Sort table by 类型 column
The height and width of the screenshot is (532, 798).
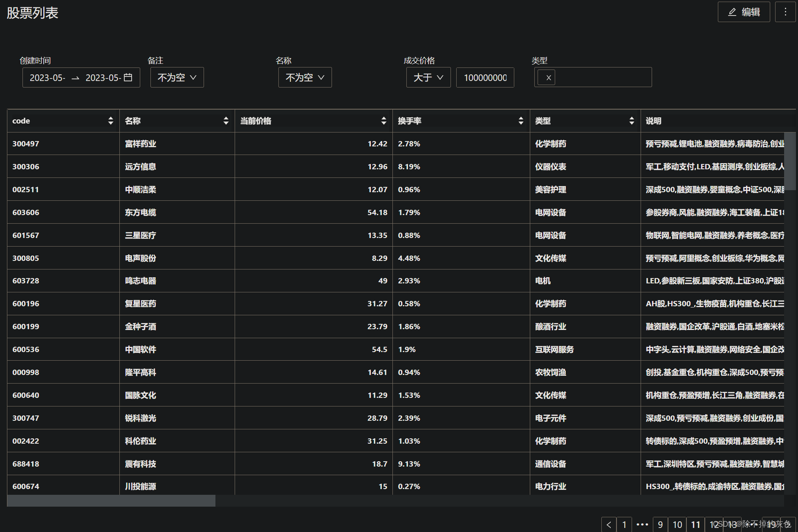pyautogui.click(x=632, y=121)
